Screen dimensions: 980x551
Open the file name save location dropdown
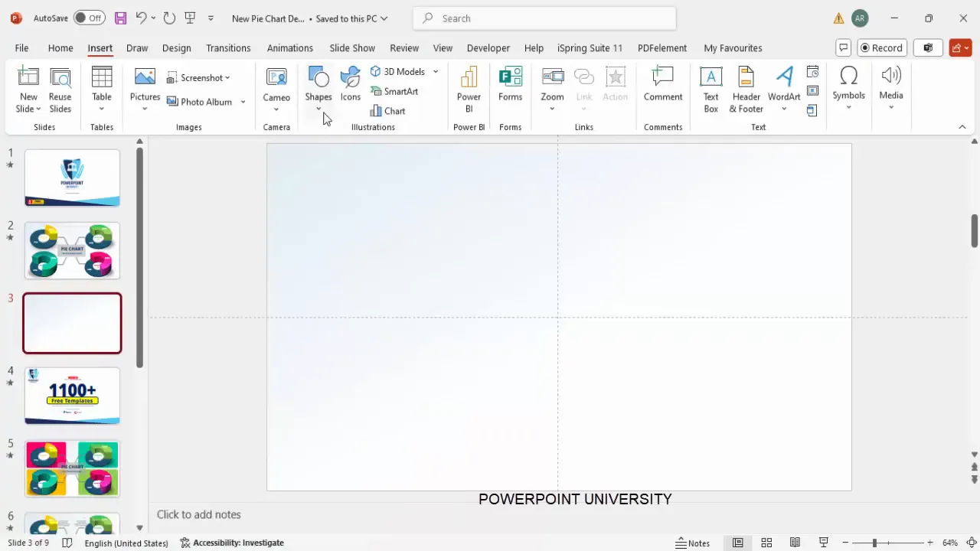384,18
